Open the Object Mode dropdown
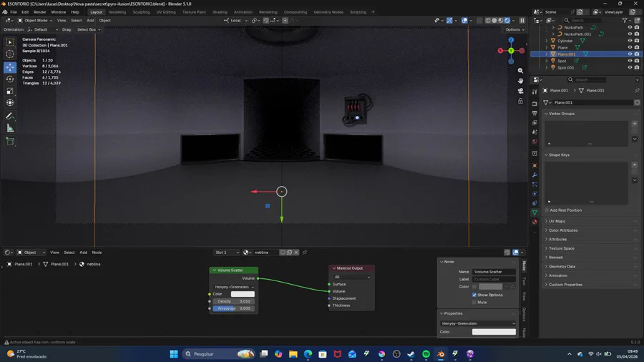The height and width of the screenshot is (362, 644). (35, 21)
